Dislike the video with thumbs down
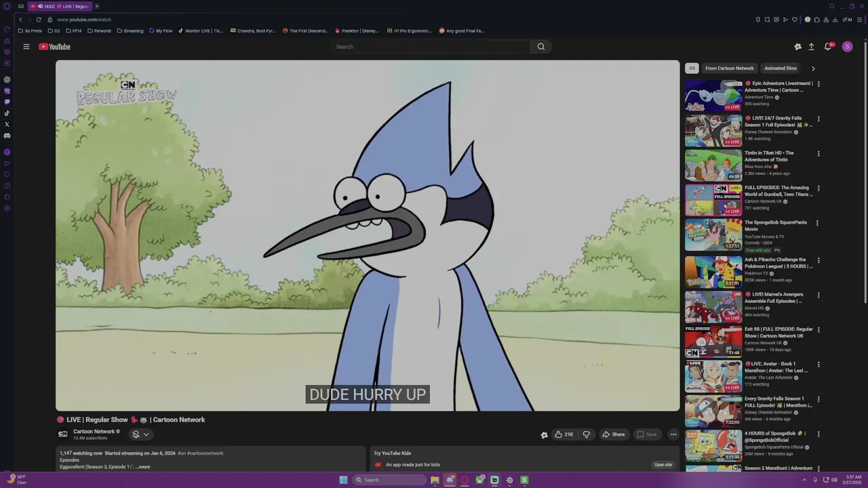This screenshot has height=488, width=868. click(x=587, y=434)
